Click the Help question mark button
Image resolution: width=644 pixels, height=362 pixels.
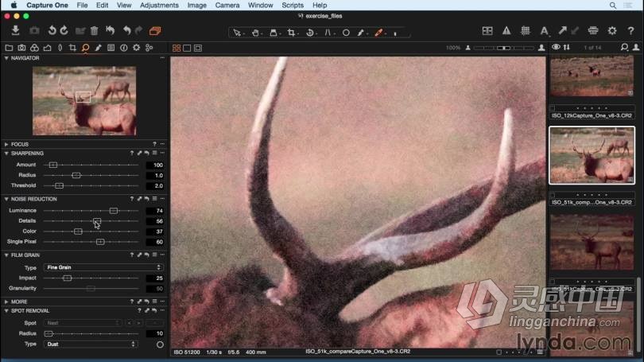tap(630, 31)
